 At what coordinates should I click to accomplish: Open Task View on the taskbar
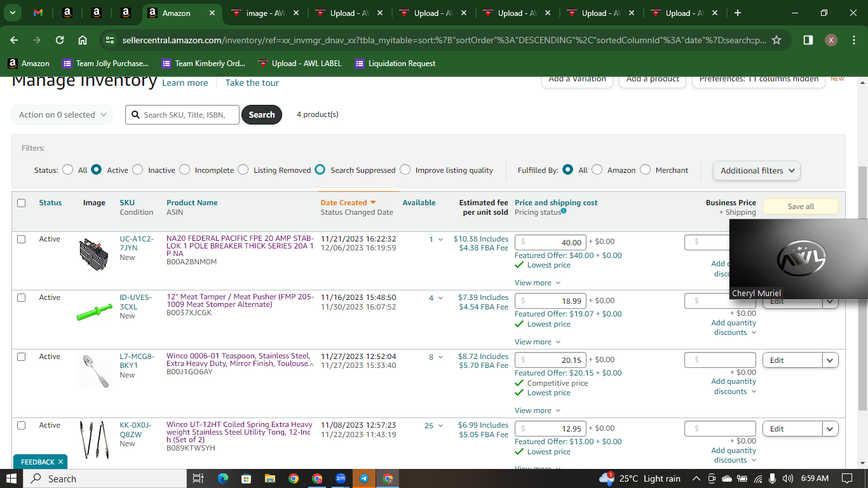pos(198,478)
